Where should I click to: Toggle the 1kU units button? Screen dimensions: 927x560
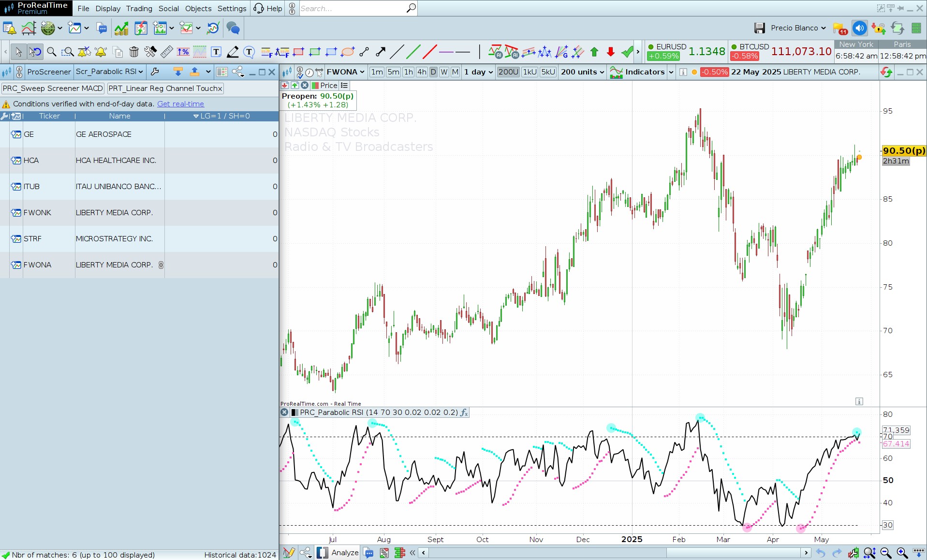coord(530,72)
